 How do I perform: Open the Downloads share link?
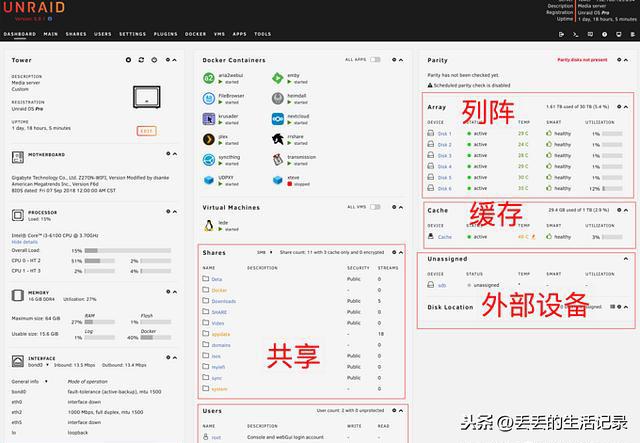coord(224,301)
